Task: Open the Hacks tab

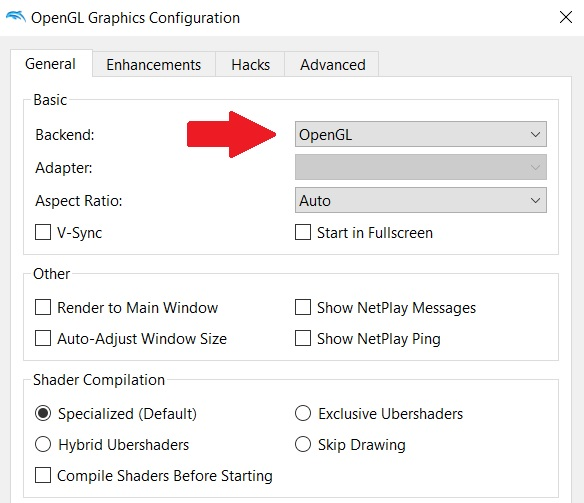Action: (250, 65)
